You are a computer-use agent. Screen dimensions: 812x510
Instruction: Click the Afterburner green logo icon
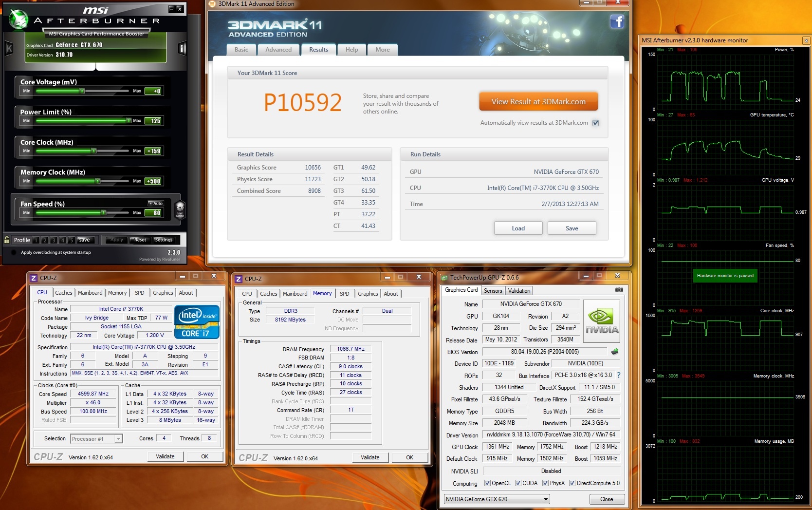click(x=19, y=19)
